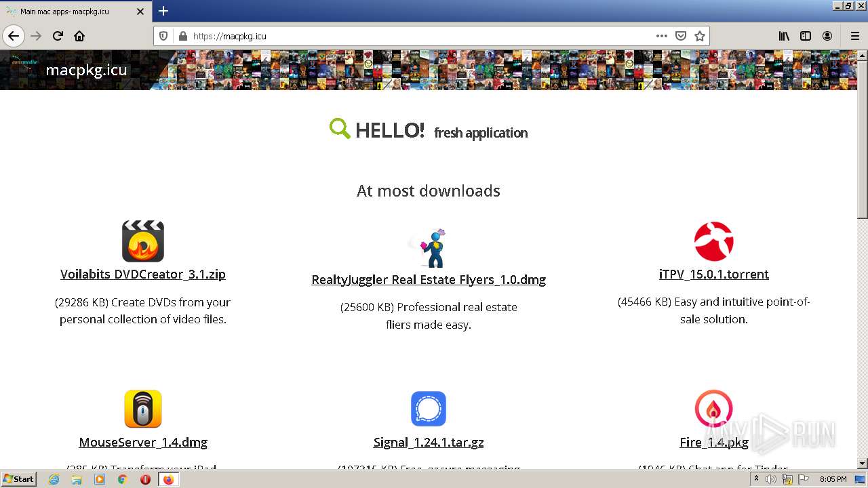
Task: Click the Fire flame app icon
Action: point(713,409)
